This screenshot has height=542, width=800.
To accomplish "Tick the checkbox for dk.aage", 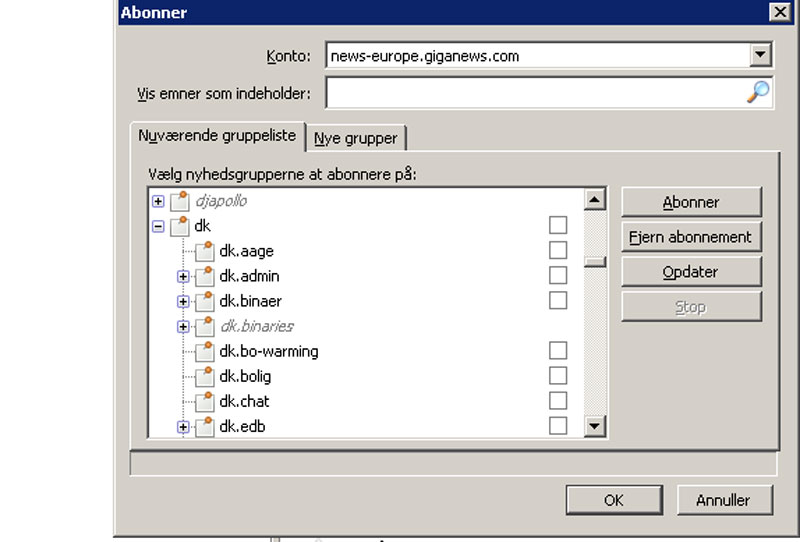I will (558, 250).
